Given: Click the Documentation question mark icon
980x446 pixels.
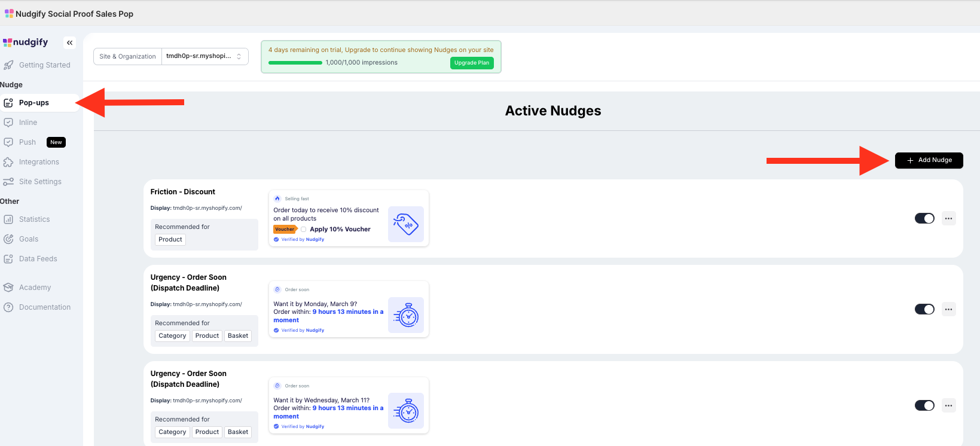Looking at the screenshot, I should (8, 307).
